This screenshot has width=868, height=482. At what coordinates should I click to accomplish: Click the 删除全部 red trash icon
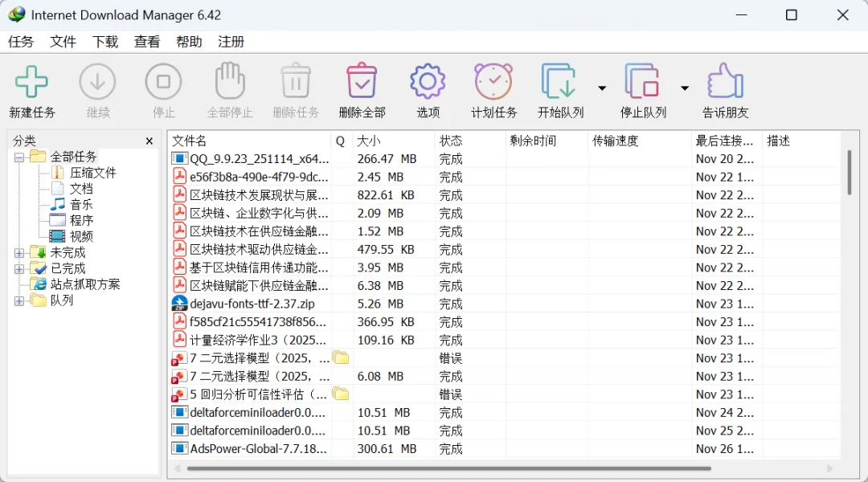pyautogui.click(x=362, y=81)
